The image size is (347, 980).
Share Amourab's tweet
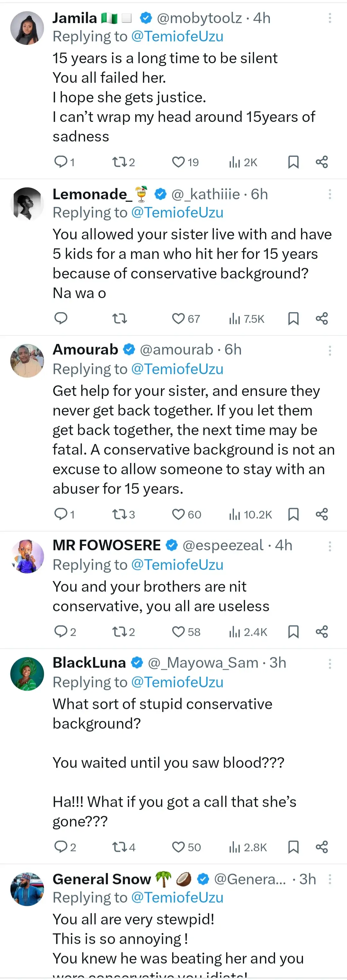[322, 514]
